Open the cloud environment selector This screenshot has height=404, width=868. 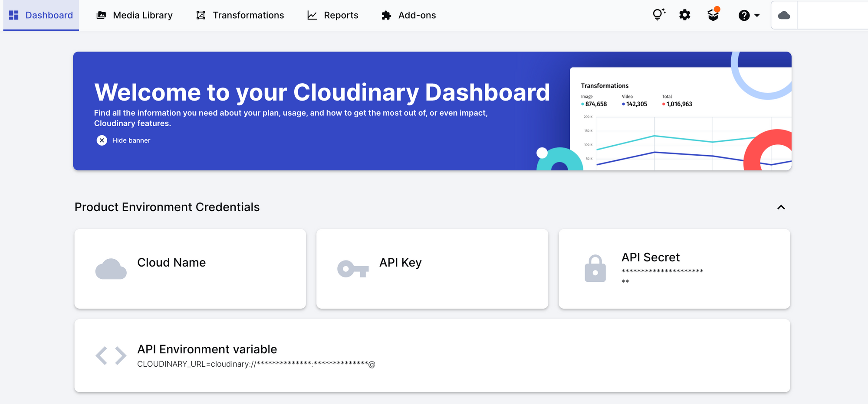coord(783,15)
